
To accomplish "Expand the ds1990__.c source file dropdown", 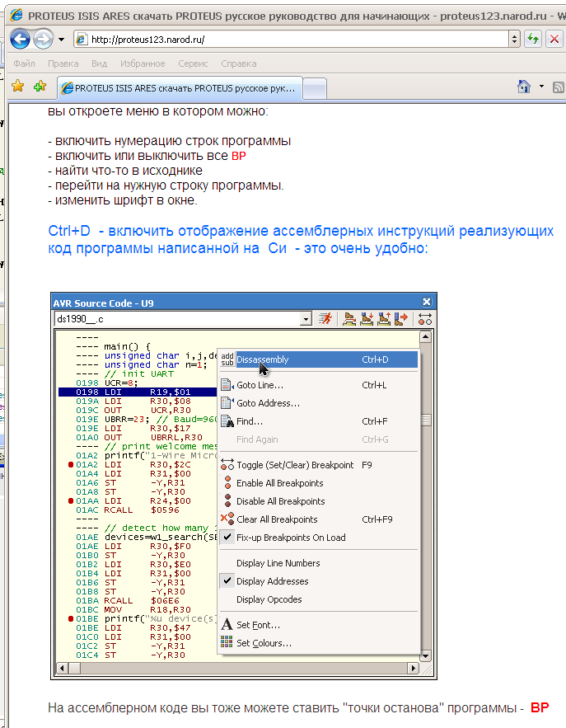I will tap(306, 318).
